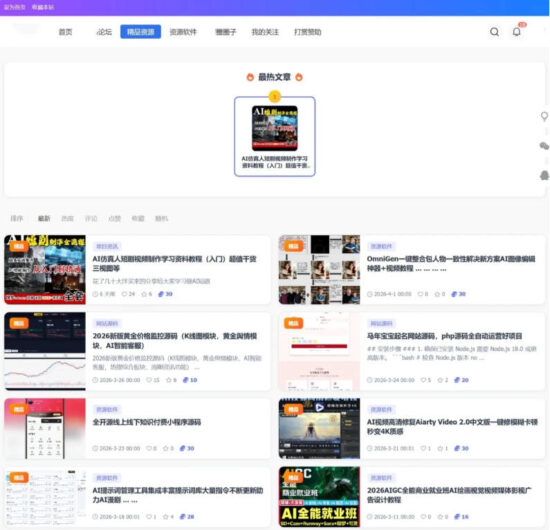
Task: Click category tag above 2026新版黄金价格监控源码 title
Action: 107,323
